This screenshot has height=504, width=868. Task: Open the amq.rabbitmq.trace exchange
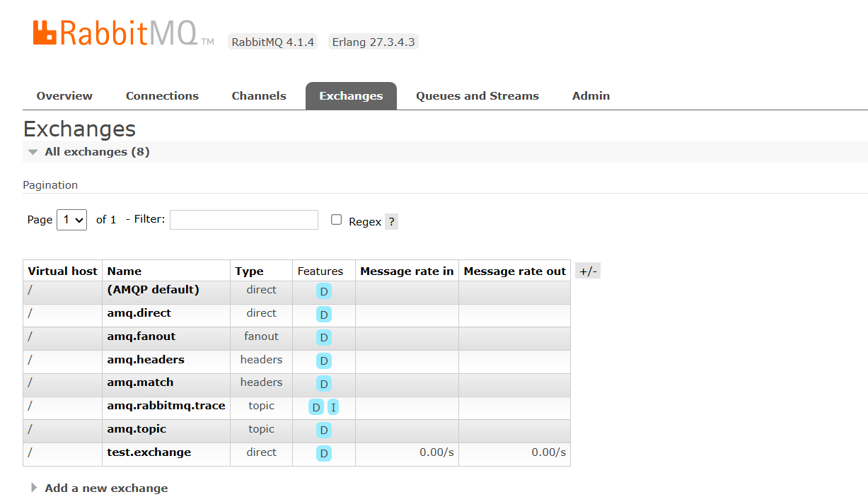[x=166, y=406]
